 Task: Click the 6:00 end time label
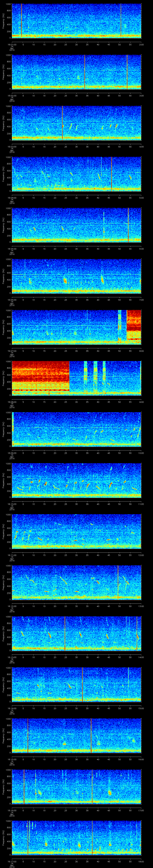coord(141,249)
